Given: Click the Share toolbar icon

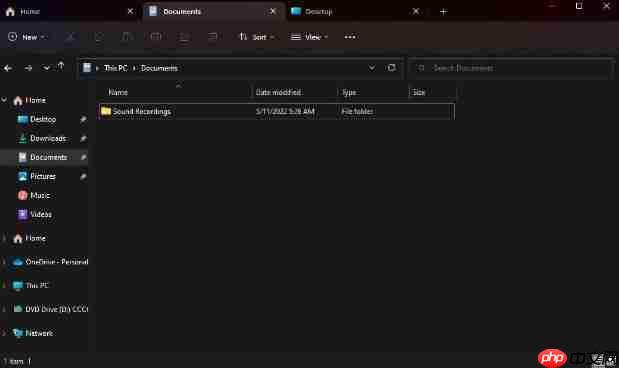Looking at the screenshot, I should coord(184,37).
